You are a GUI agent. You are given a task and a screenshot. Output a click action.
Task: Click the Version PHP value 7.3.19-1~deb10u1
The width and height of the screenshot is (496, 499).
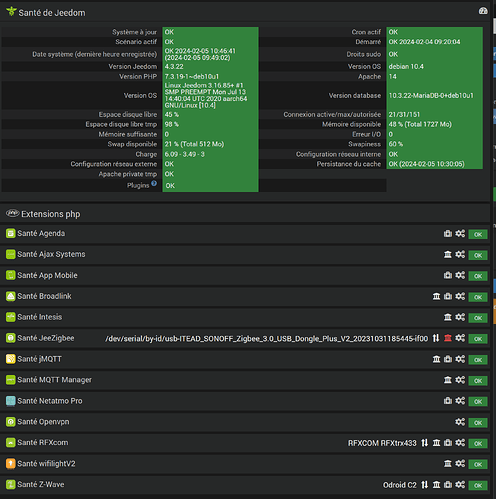click(x=192, y=77)
